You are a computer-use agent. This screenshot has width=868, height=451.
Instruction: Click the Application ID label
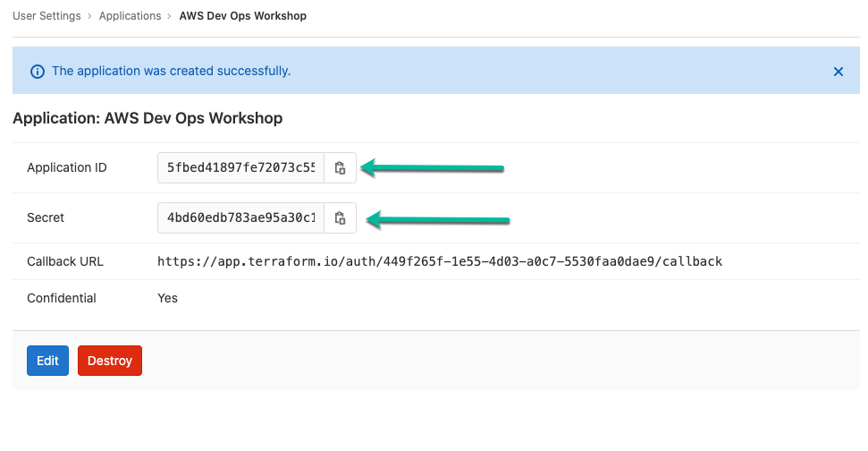click(67, 168)
